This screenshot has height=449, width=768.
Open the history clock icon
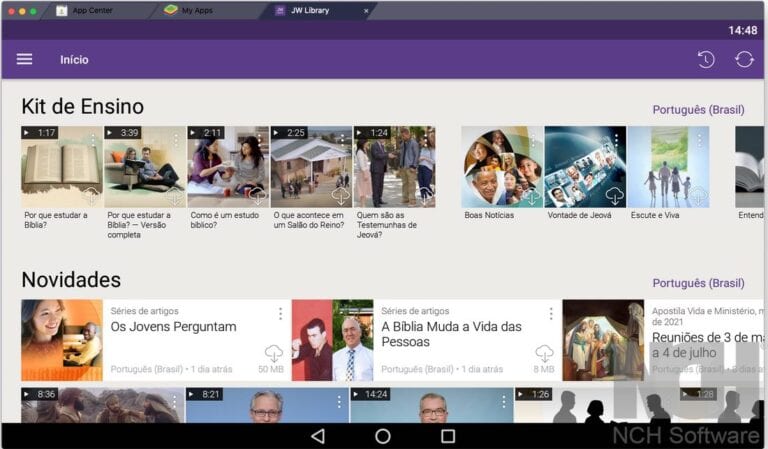point(706,59)
